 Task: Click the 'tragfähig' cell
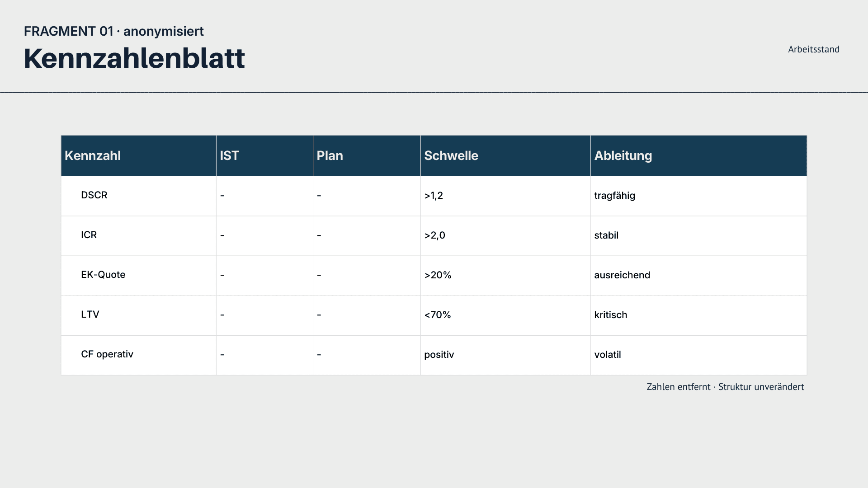point(614,196)
